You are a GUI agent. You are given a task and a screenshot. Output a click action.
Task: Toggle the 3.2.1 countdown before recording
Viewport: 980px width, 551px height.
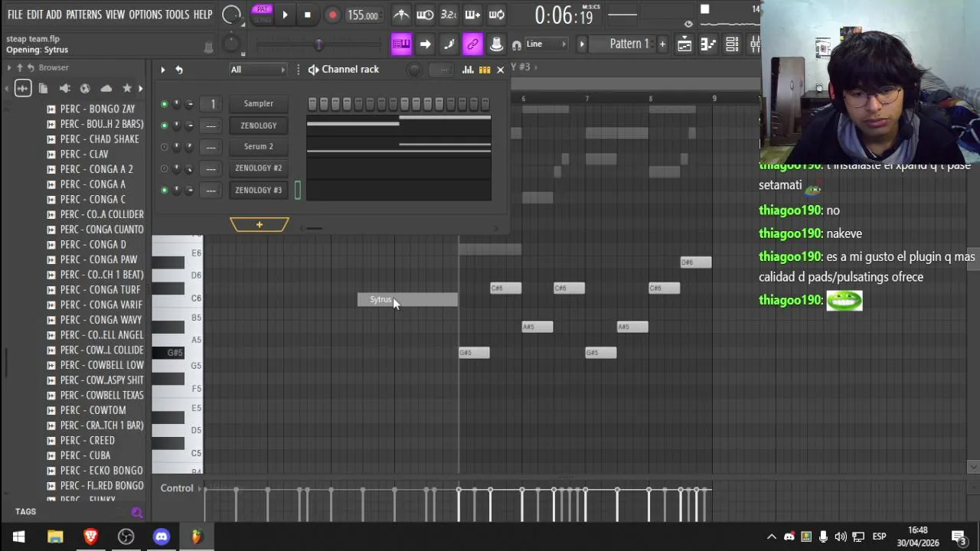pyautogui.click(x=449, y=15)
